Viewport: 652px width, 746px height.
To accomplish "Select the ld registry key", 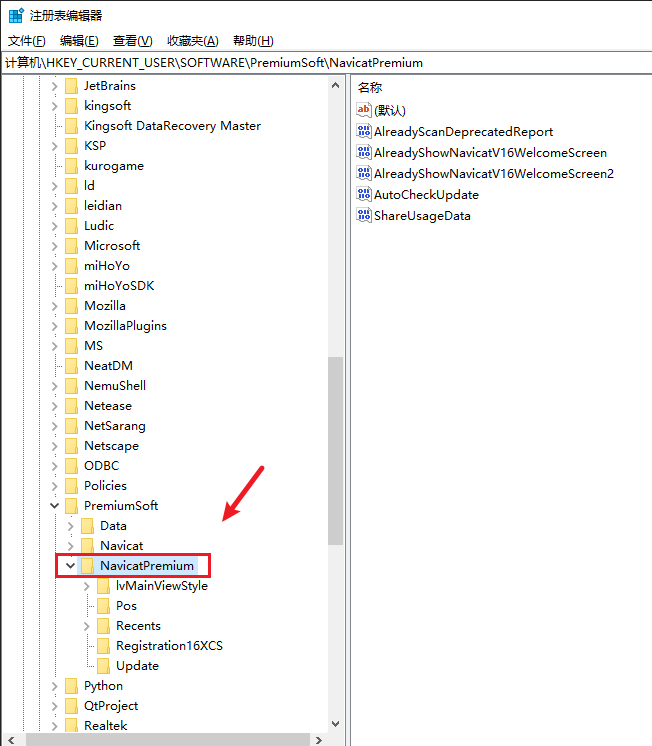I will pos(89,186).
